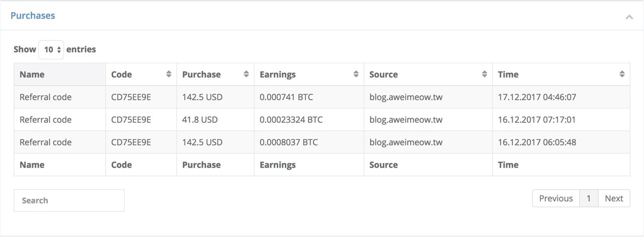Sort table by Purchase column icon
Viewport: 644px width, 237px height.
click(x=246, y=74)
